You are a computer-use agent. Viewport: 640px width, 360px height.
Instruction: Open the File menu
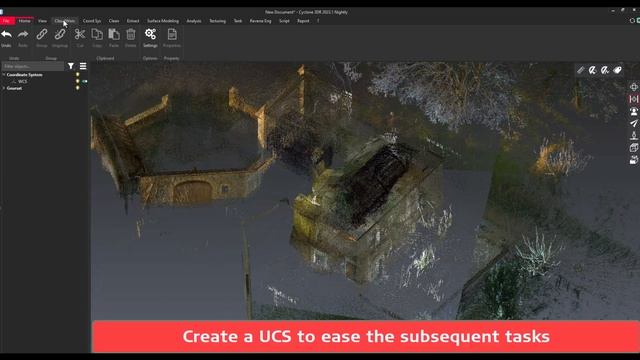click(7, 21)
